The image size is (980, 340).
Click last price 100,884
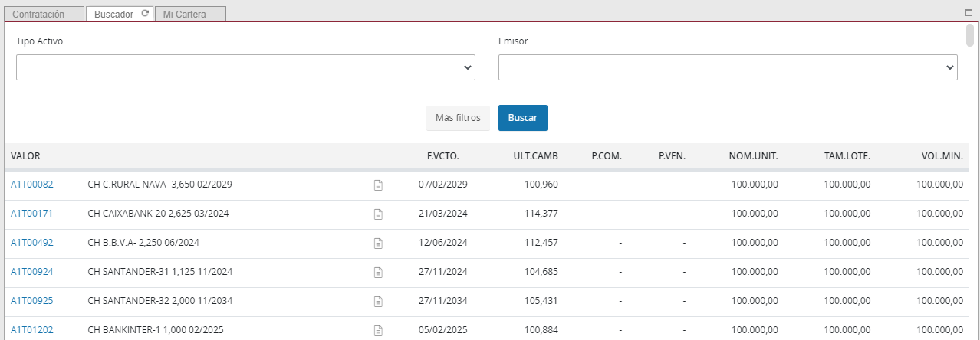[x=541, y=330]
